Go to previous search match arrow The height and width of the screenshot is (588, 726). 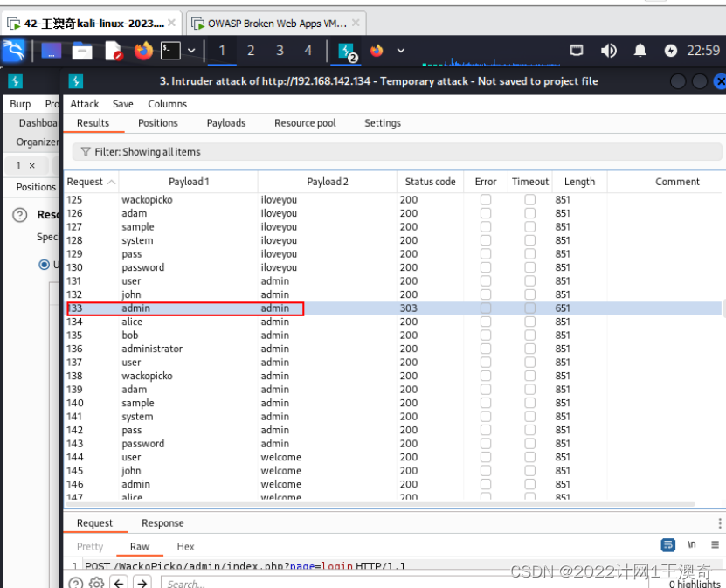pyautogui.click(x=119, y=583)
